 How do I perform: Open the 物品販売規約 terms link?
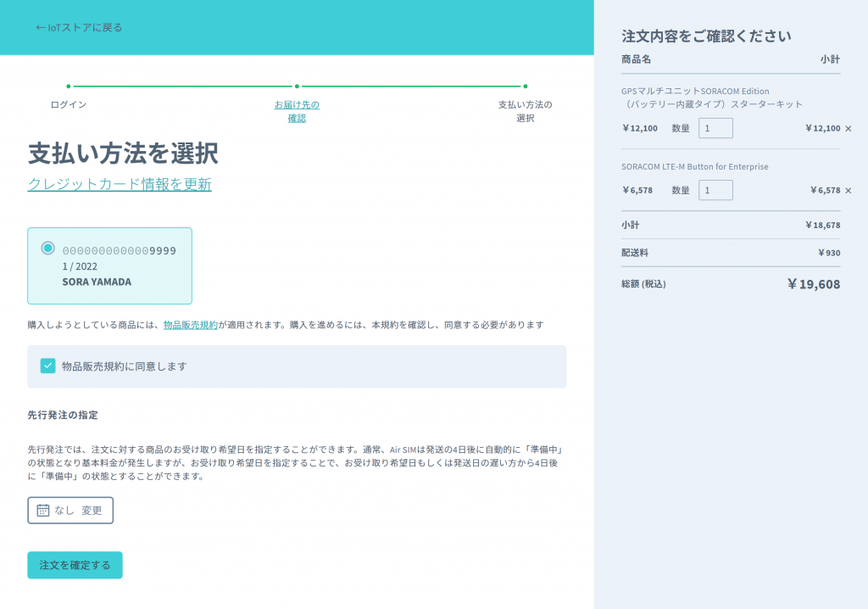click(x=191, y=325)
